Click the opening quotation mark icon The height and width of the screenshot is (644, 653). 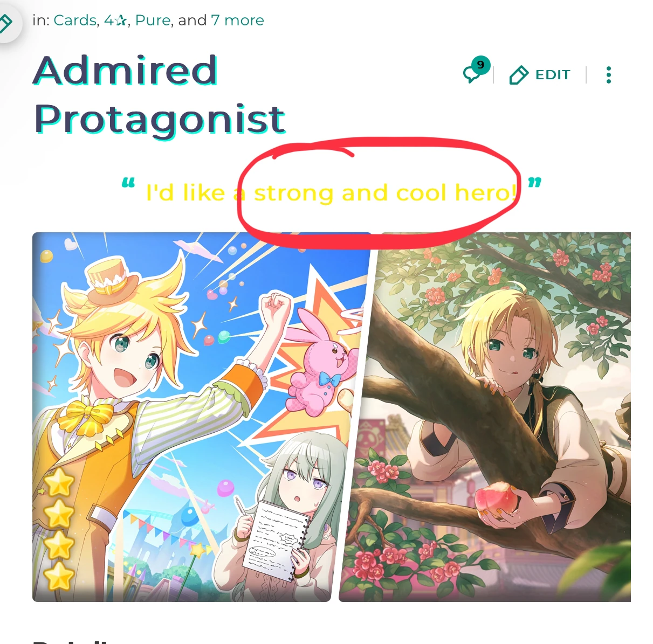[128, 183]
